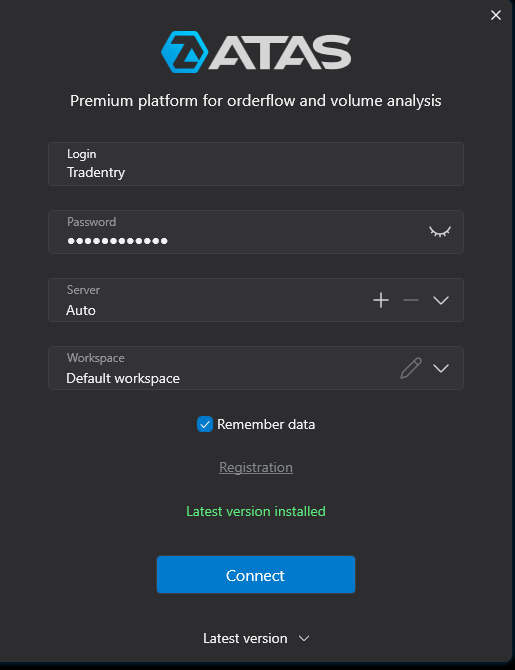
Task: Reveal password with the eye icon
Action: 440,232
